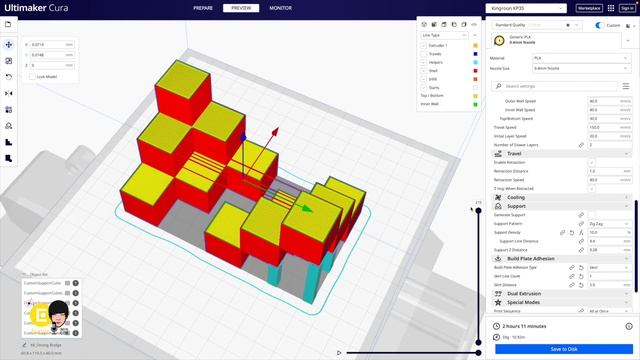Open the Line Type color scheme dropdown
The height and width of the screenshot is (360, 640).
pyautogui.click(x=444, y=36)
